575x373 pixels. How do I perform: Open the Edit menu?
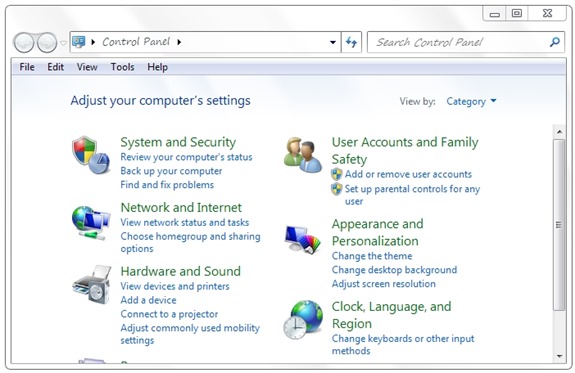point(55,67)
